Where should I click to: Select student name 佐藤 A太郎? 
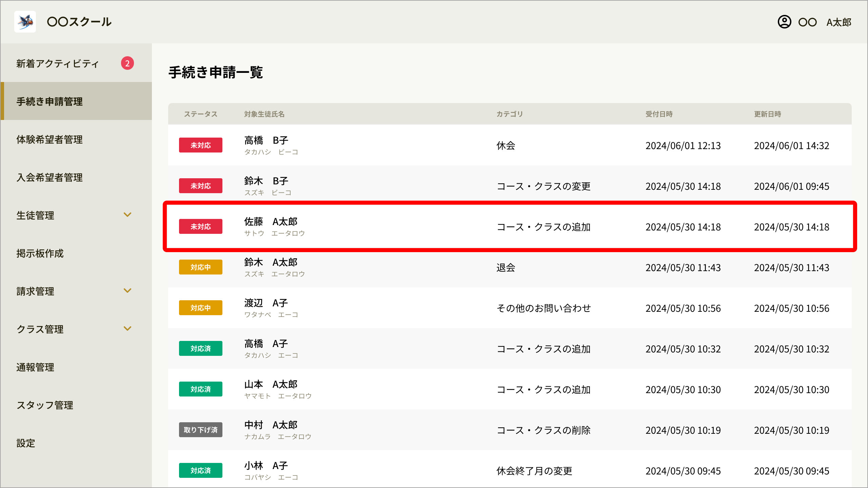pos(271,222)
